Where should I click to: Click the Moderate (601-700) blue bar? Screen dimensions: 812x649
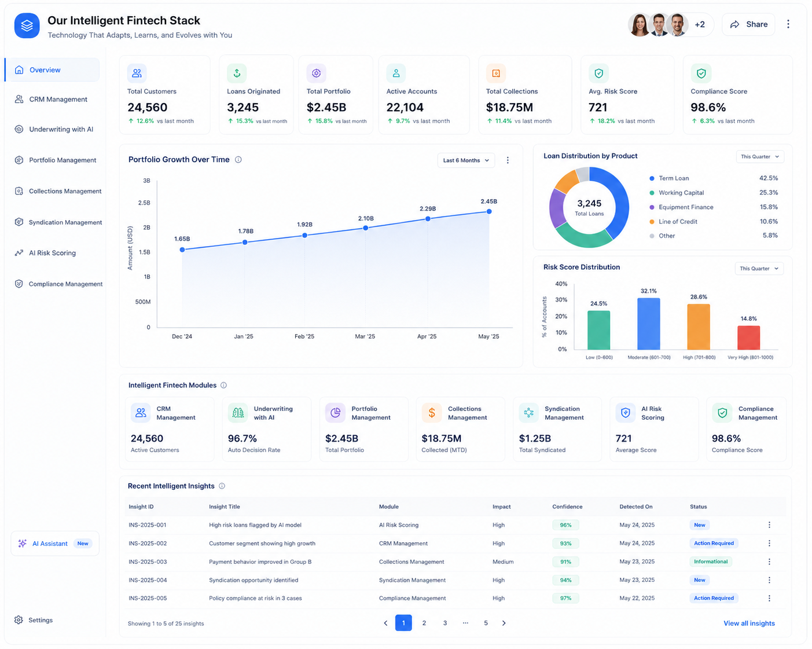649,324
